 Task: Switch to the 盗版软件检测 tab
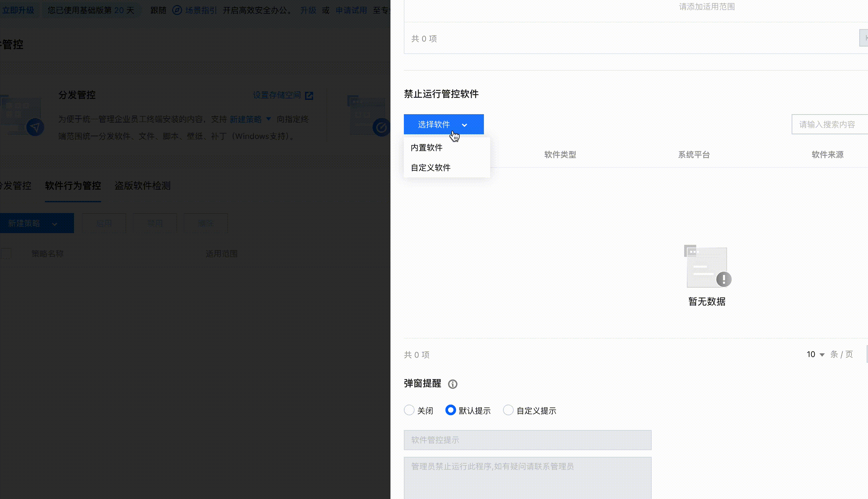142,186
